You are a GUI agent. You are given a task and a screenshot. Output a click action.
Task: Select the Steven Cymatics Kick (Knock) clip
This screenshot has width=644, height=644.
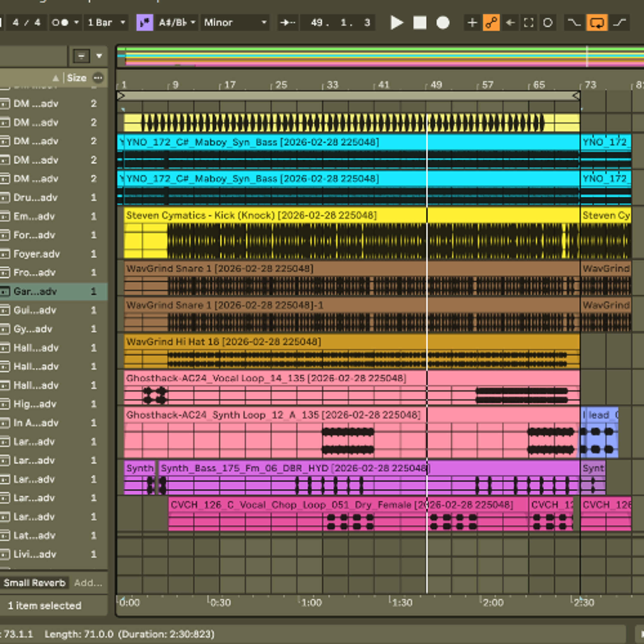pyautogui.click(x=352, y=215)
